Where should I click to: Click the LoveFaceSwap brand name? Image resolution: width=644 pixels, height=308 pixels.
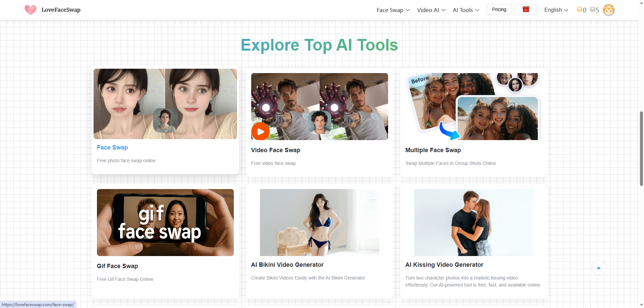(x=61, y=10)
